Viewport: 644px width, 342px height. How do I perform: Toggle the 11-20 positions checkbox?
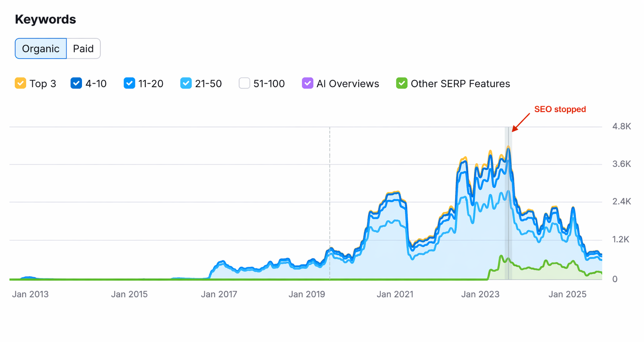[x=129, y=83]
